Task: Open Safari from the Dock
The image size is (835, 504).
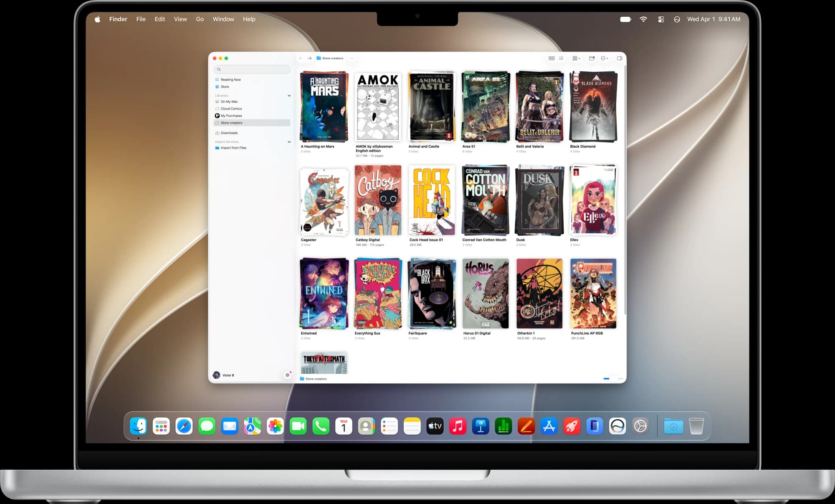Action: [184, 426]
